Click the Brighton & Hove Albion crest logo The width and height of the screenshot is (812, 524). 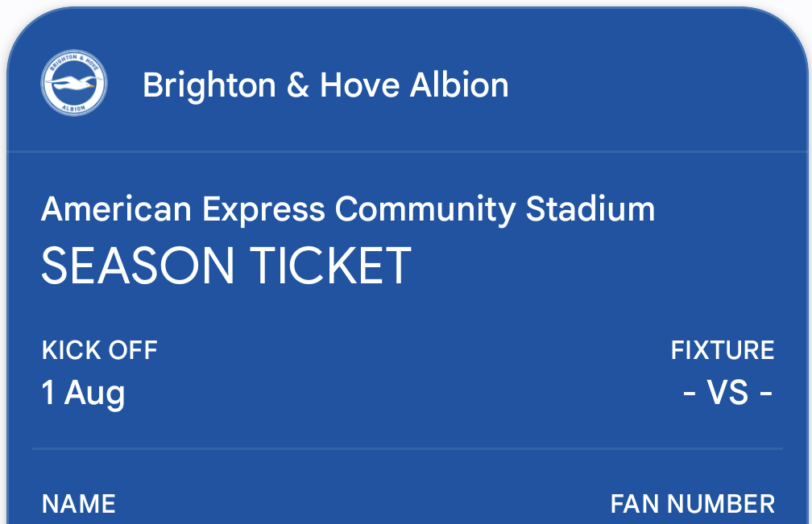coord(74,83)
